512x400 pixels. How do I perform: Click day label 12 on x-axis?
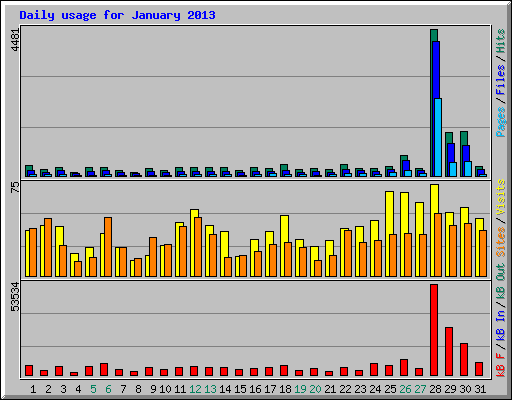(195, 389)
